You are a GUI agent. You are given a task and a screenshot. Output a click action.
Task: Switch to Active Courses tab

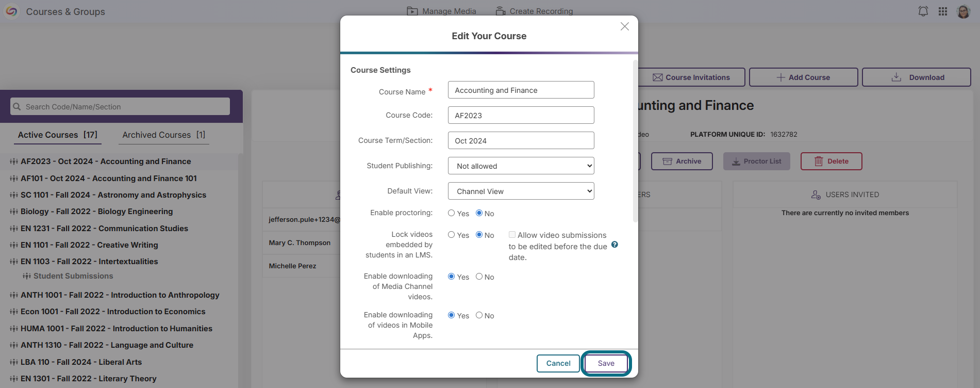tap(58, 135)
